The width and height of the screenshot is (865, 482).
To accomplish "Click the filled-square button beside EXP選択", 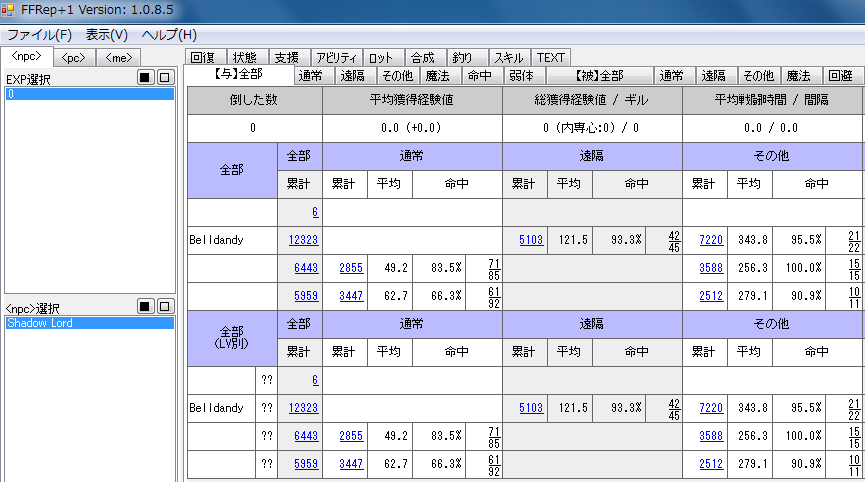I will pos(146,78).
